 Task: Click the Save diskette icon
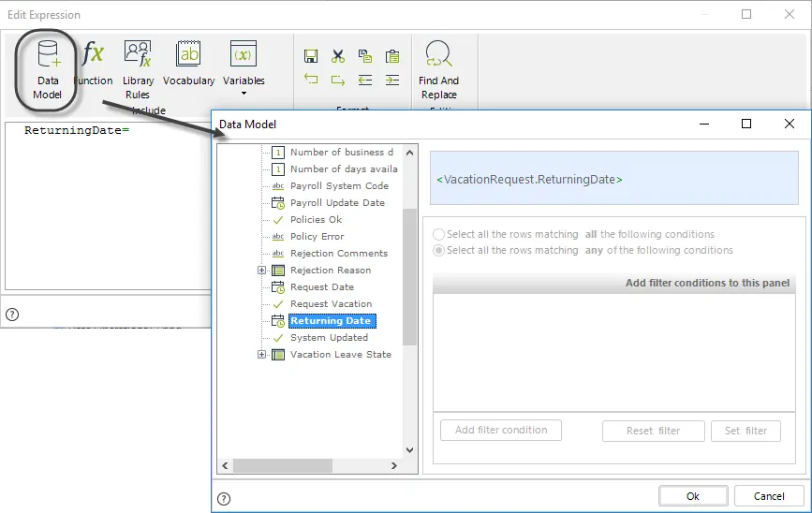point(311,56)
